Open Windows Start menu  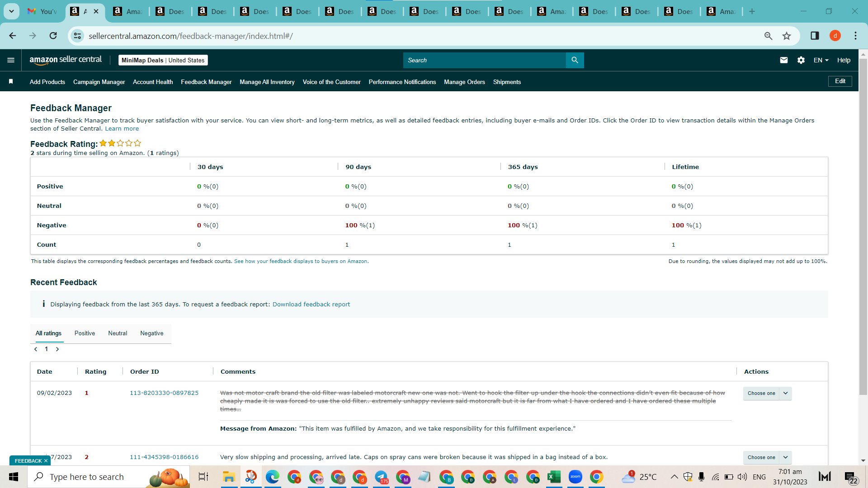(x=14, y=477)
